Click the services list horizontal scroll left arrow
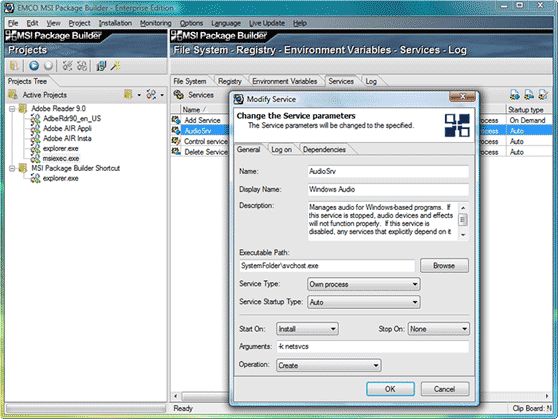 (175, 396)
